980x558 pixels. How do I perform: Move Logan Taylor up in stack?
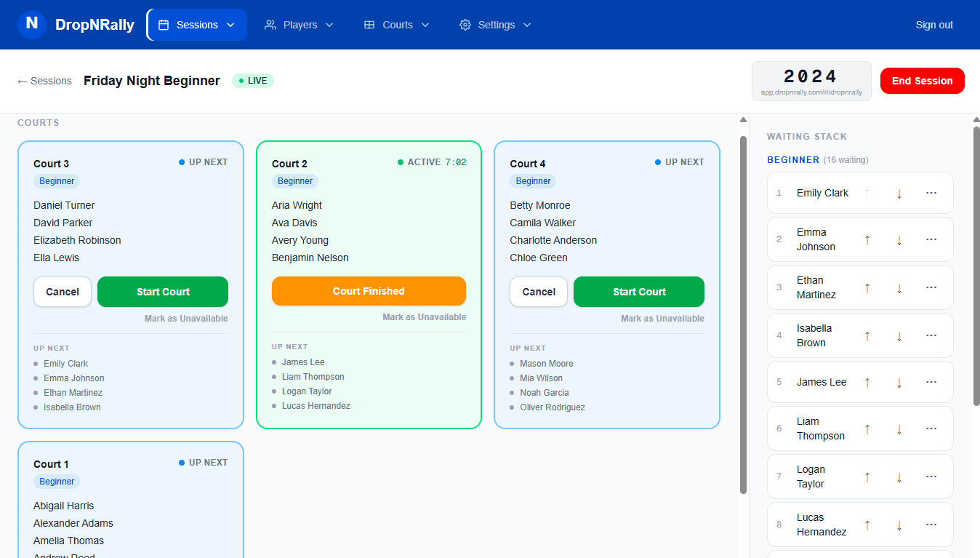tap(867, 477)
